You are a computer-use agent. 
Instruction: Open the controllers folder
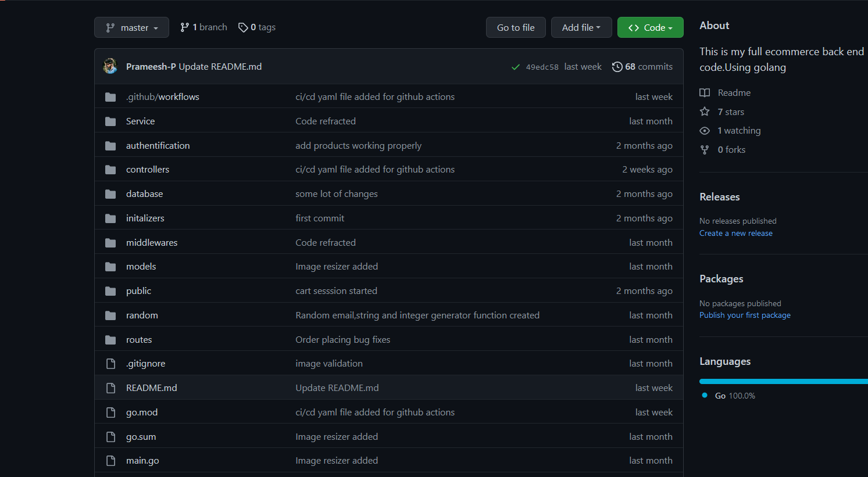[148, 170]
